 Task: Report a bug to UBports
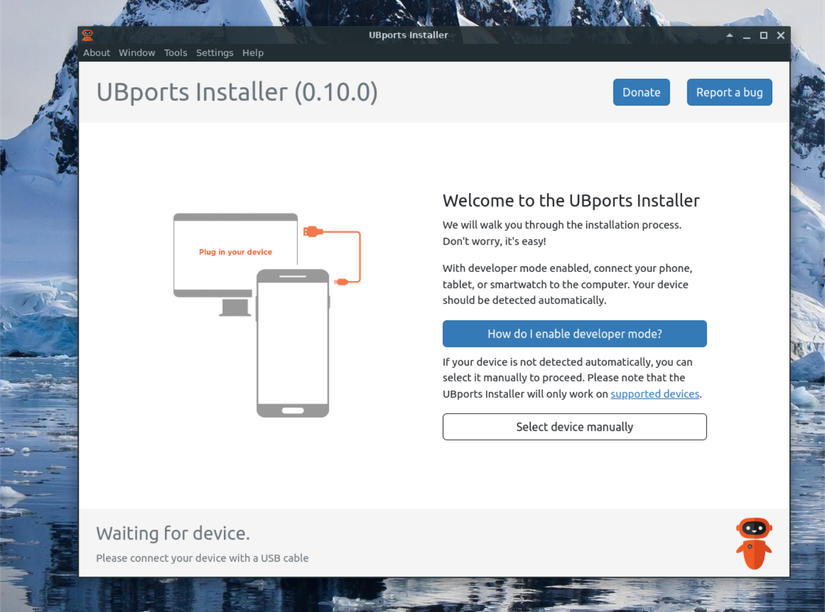click(729, 91)
